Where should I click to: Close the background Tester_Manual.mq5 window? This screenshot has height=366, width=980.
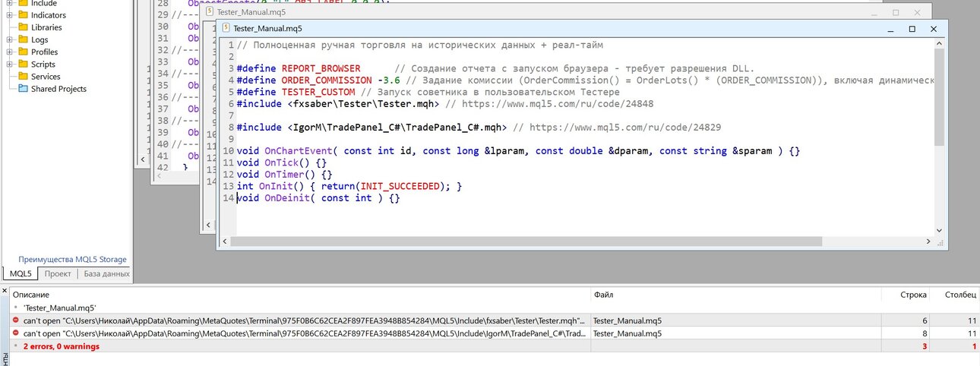click(918, 13)
